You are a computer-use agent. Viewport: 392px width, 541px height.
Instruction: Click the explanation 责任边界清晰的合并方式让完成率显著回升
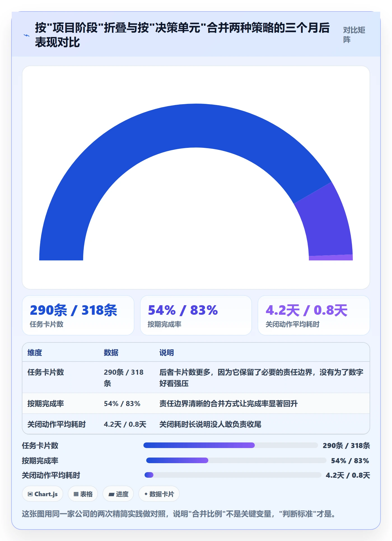(x=228, y=404)
